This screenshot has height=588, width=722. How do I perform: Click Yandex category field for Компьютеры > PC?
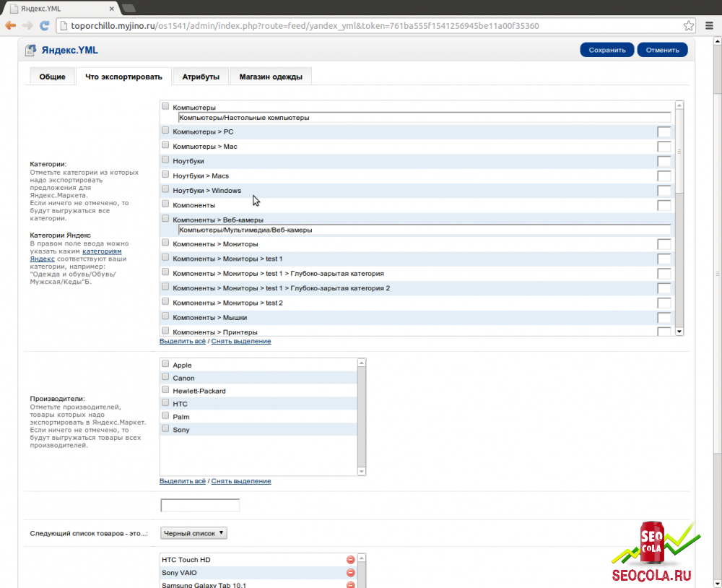[x=664, y=131]
